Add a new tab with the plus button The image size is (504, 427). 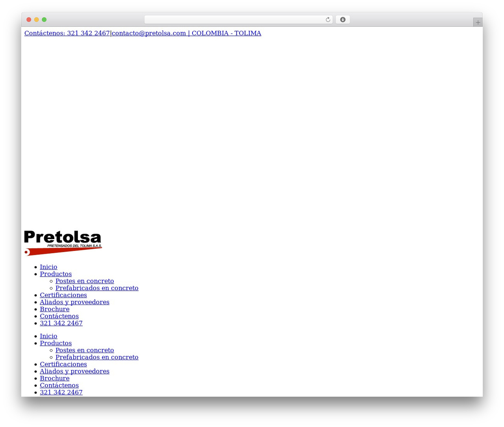(x=478, y=22)
